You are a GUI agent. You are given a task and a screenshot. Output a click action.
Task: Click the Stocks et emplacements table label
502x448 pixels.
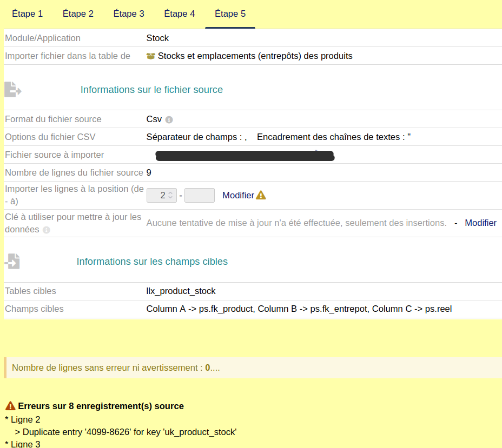point(255,56)
